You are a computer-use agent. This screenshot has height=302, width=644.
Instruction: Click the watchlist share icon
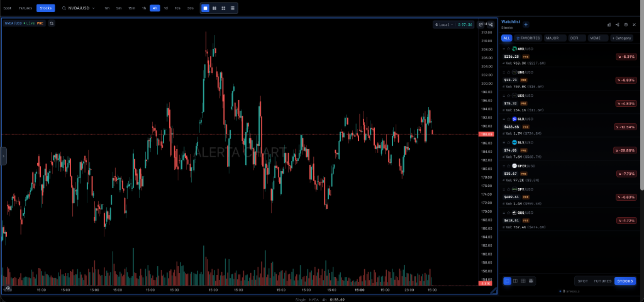618,25
